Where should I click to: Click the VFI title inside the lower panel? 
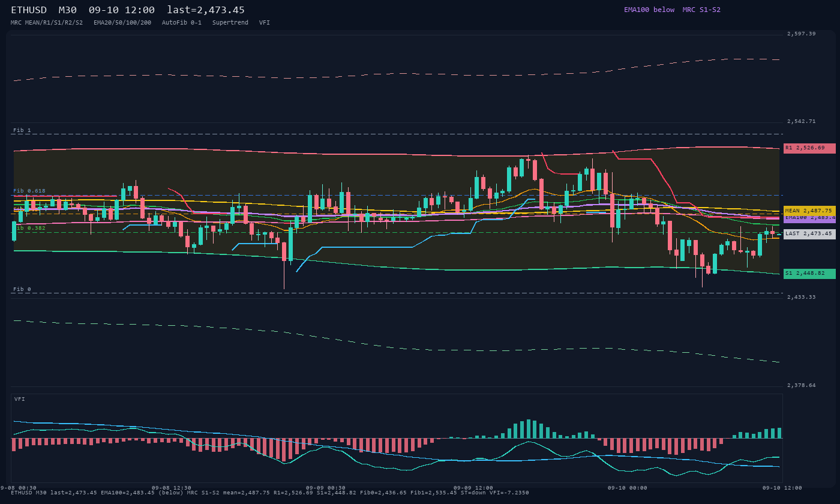pos(20,399)
